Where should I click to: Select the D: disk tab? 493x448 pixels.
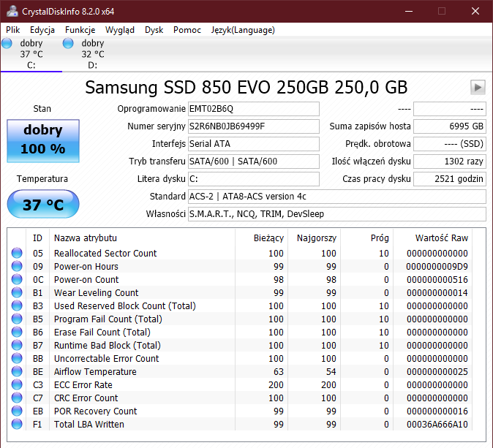(x=92, y=54)
